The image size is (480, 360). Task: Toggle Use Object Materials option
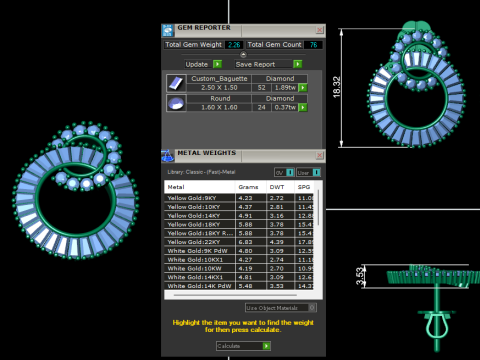point(281,308)
